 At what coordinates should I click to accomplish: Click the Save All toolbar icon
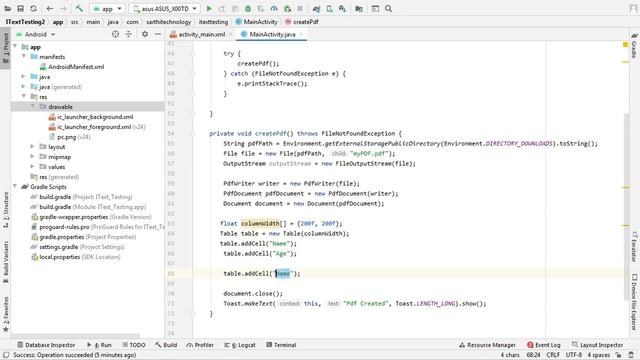[x=20, y=9]
